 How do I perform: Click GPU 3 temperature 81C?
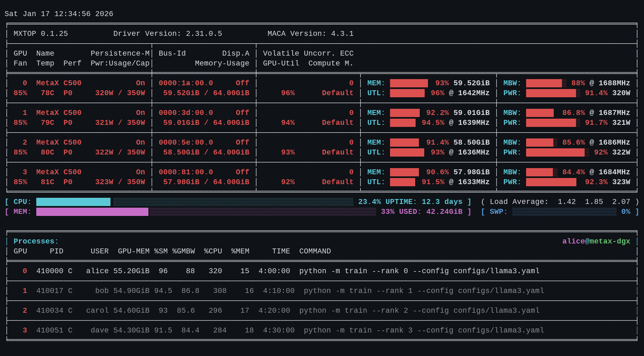[x=47, y=182]
